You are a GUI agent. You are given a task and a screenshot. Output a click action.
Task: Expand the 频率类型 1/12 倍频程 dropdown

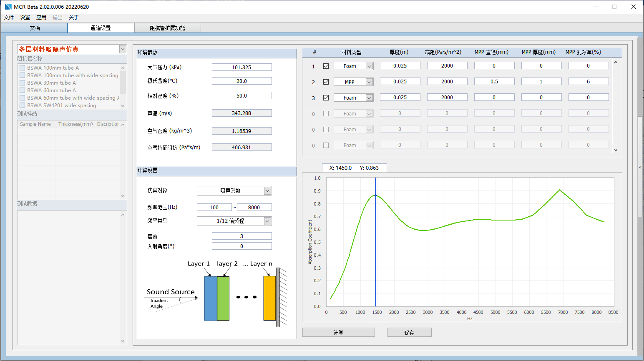(267, 221)
